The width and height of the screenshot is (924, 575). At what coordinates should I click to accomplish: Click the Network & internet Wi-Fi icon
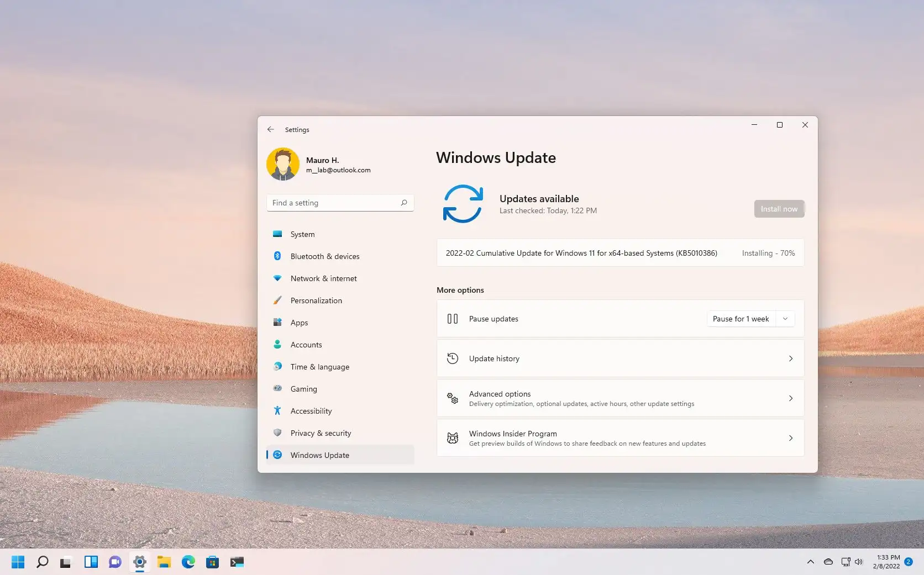tap(277, 278)
